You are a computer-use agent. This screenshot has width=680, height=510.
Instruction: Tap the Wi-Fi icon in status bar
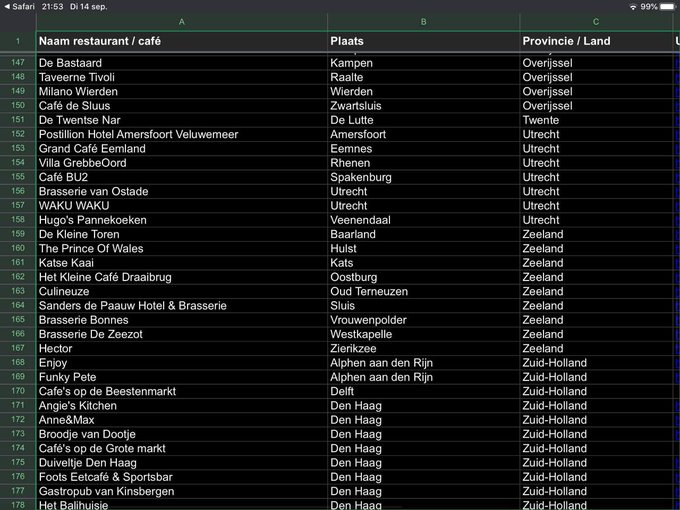(633, 7)
